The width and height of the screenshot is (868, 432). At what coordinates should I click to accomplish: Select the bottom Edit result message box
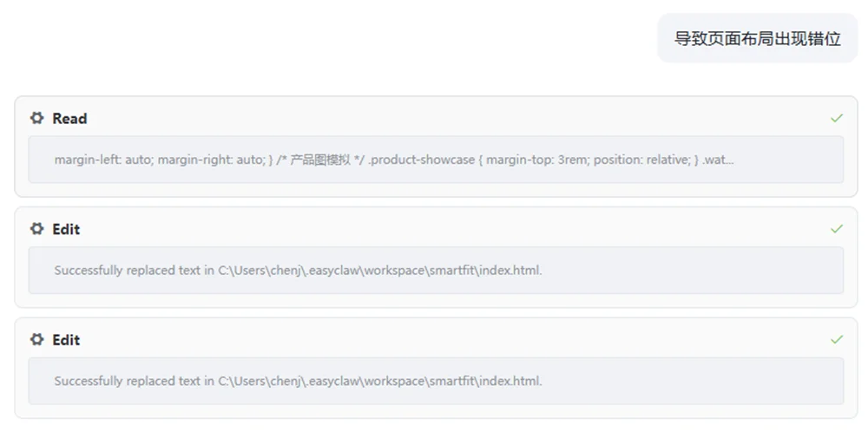[435, 382]
